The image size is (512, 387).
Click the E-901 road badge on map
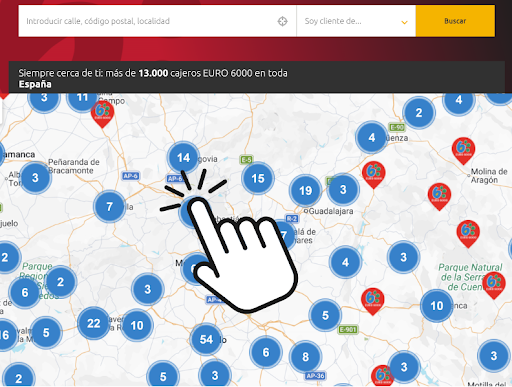pyautogui.click(x=348, y=330)
